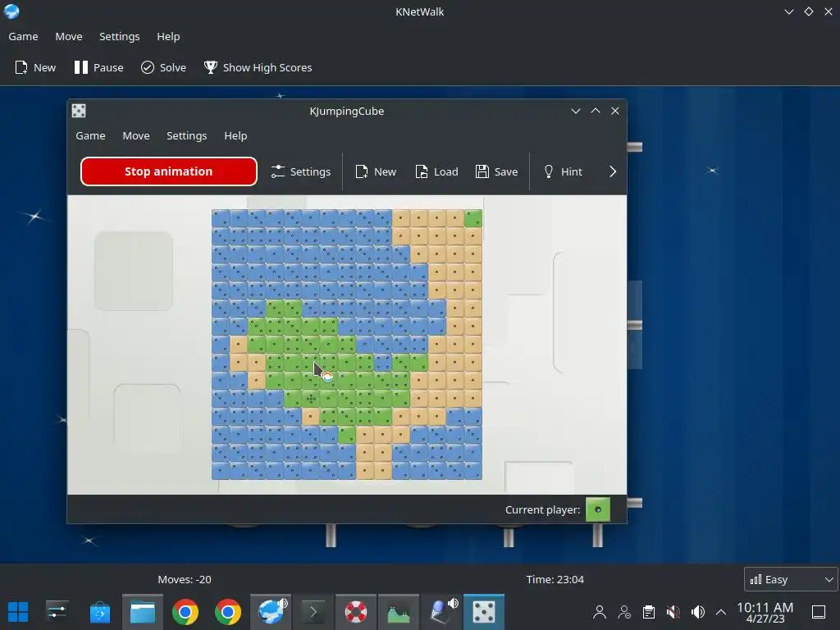The width and height of the screenshot is (840, 630).
Task: Open KNetWalk Settings menu
Action: click(120, 36)
